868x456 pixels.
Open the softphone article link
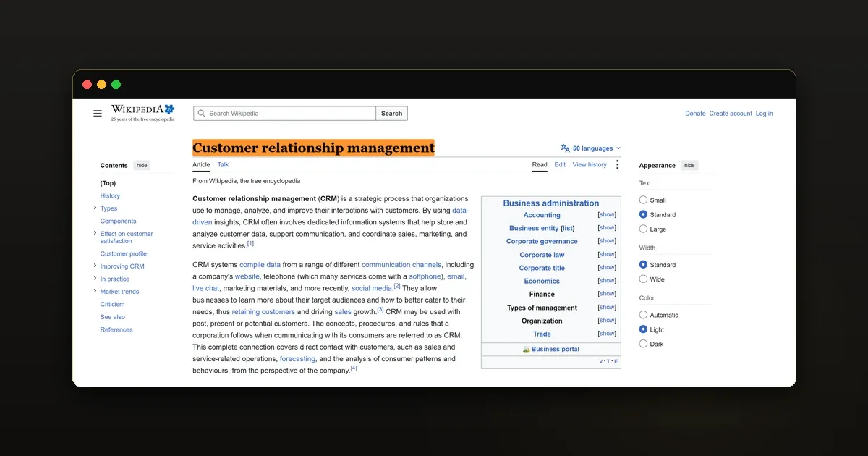pos(425,276)
